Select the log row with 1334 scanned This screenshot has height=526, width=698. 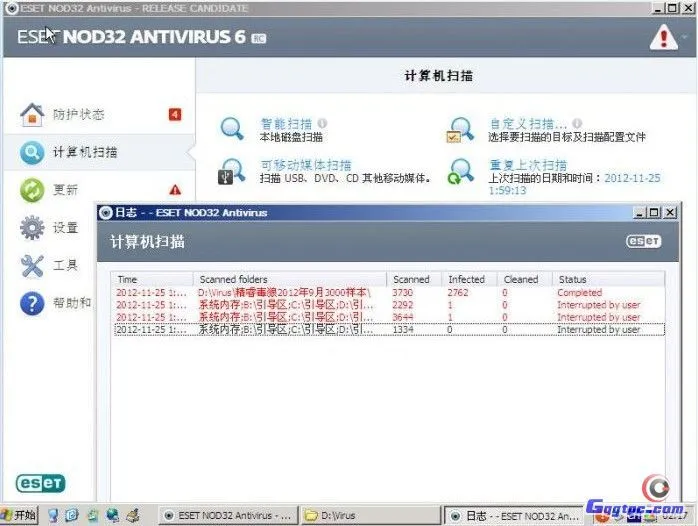[389, 330]
